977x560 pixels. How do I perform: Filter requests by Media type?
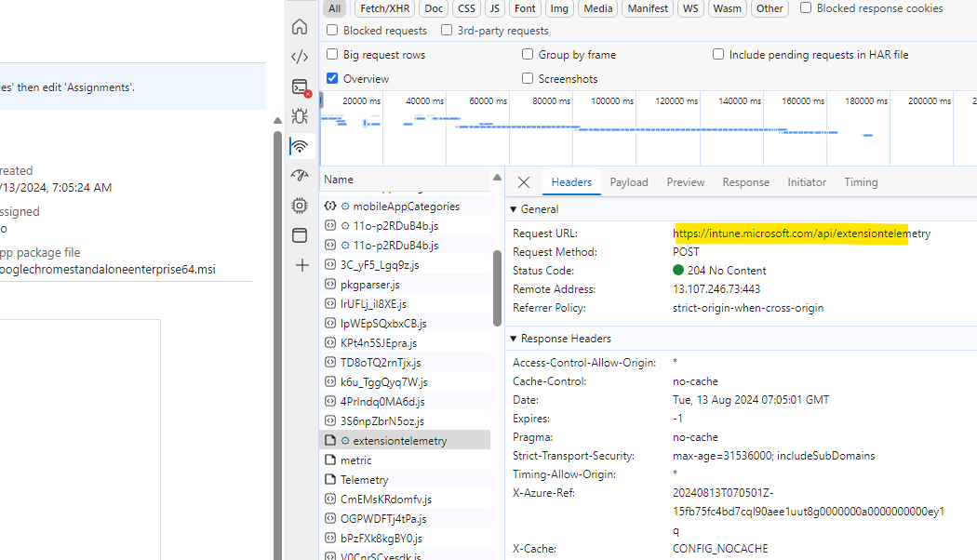pyautogui.click(x=598, y=8)
